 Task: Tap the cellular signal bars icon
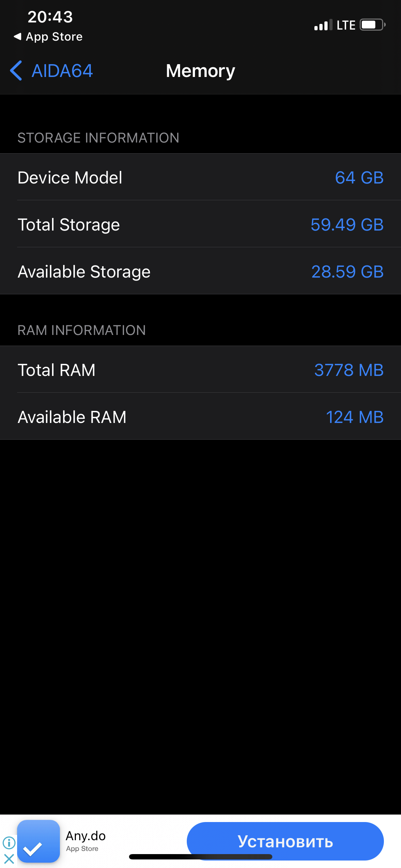(323, 25)
